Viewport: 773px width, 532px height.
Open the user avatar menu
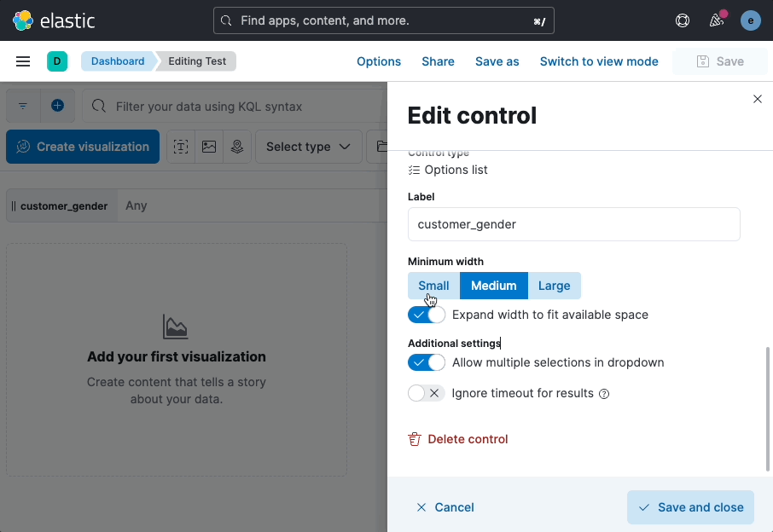point(750,20)
